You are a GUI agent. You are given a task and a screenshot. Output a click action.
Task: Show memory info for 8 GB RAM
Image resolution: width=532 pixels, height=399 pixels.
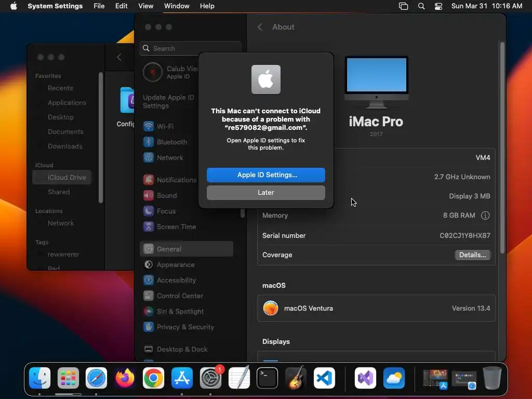pyautogui.click(x=485, y=216)
